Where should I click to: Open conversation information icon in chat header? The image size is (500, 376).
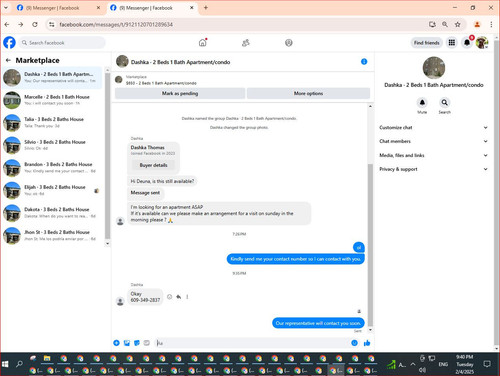click(364, 62)
